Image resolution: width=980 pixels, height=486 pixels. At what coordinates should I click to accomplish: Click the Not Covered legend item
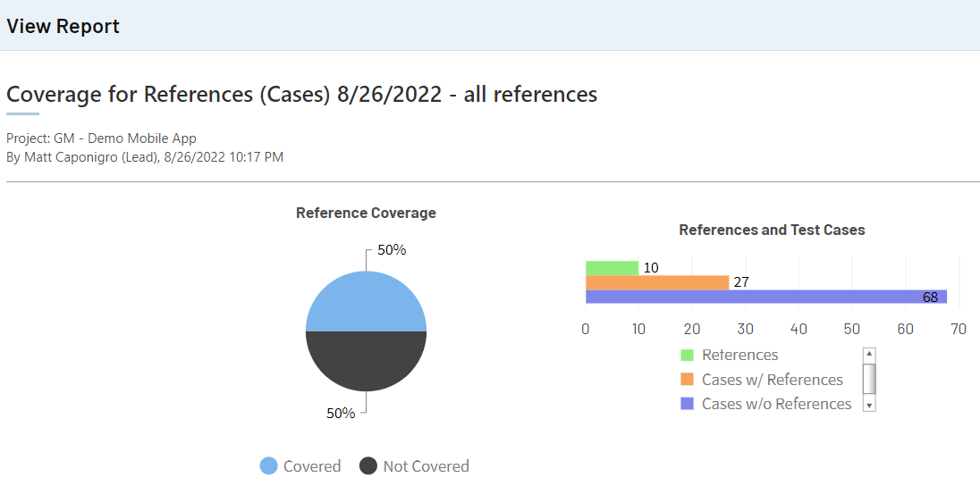click(414, 466)
